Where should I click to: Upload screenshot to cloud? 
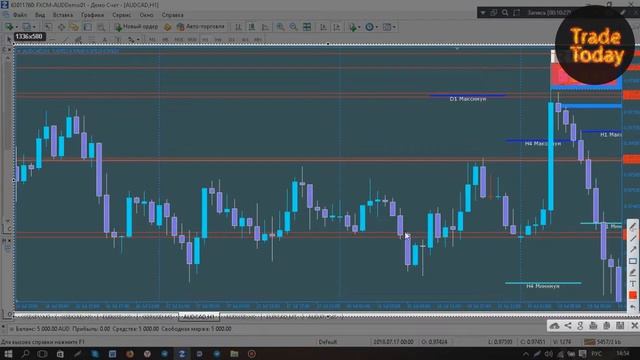(x=554, y=326)
